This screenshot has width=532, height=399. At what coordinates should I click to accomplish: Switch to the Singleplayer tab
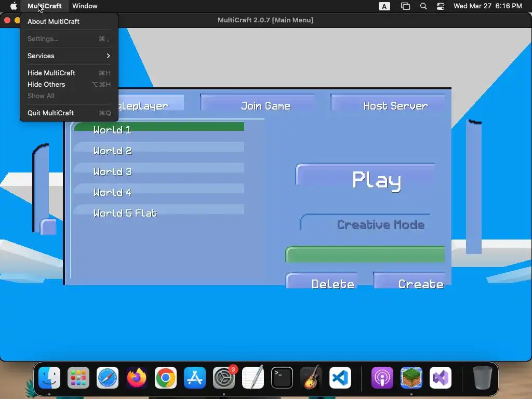(151, 103)
